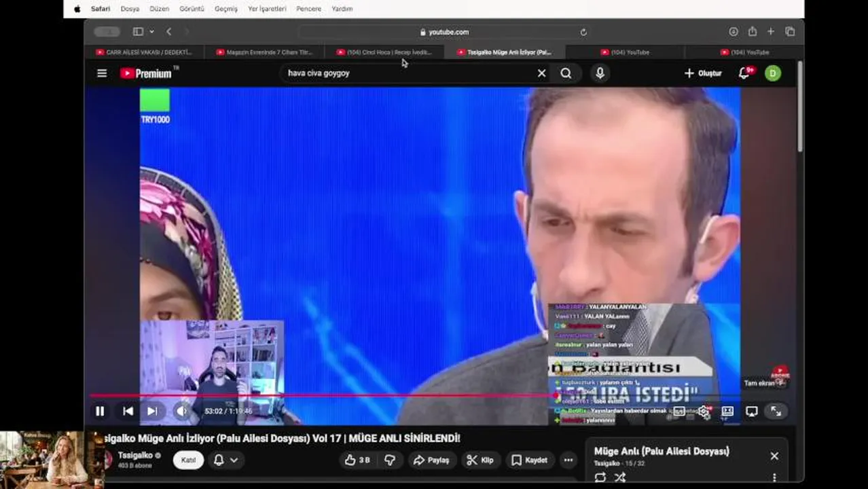Start voice search microphone
The image size is (868, 489).
pos(600,73)
